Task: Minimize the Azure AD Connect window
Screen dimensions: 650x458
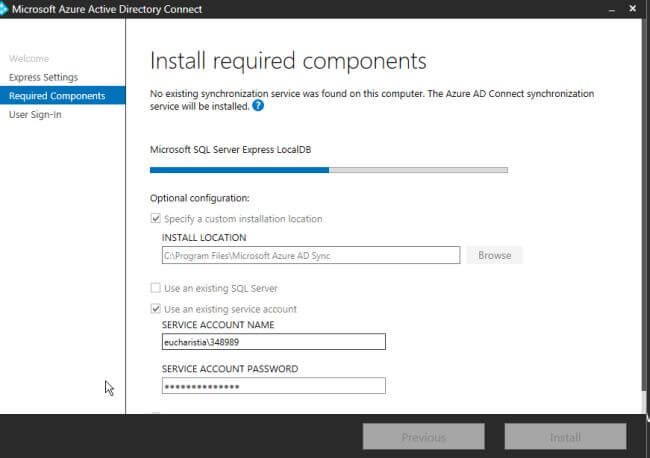Action: [x=612, y=10]
